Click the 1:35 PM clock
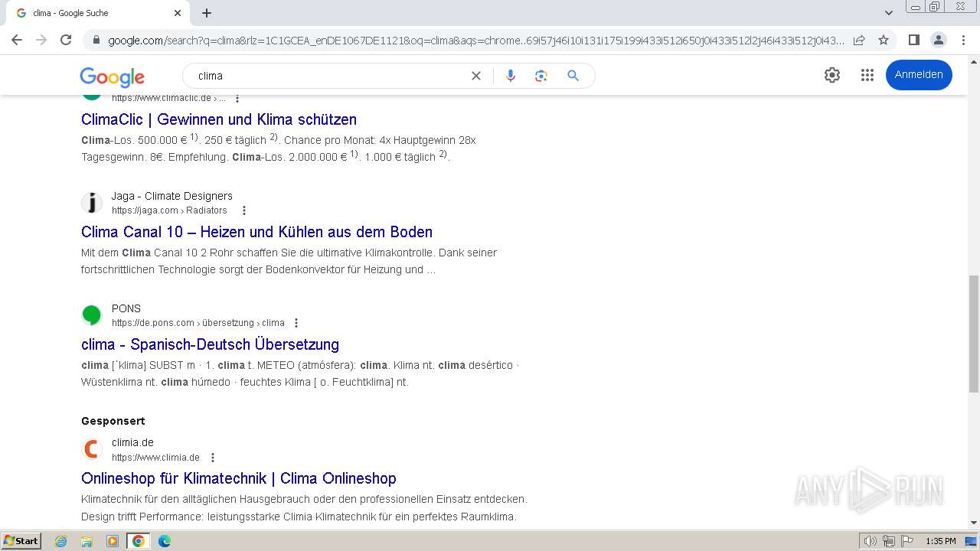This screenshot has height=551, width=980. 941,541
